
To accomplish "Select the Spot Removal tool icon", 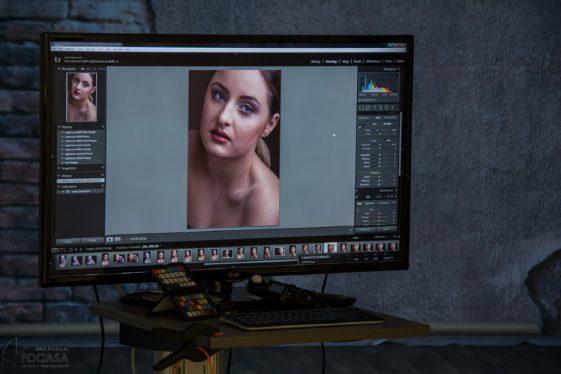I will coord(368,107).
